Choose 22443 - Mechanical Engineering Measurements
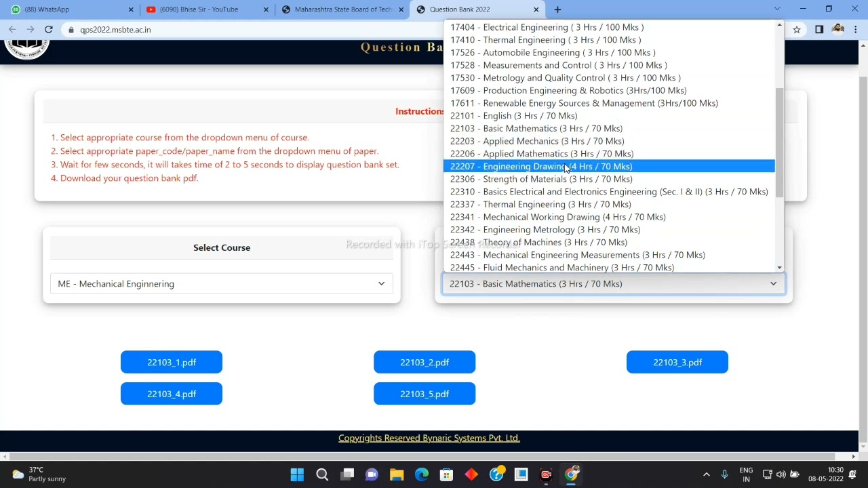The width and height of the screenshot is (868, 488). tap(609, 255)
